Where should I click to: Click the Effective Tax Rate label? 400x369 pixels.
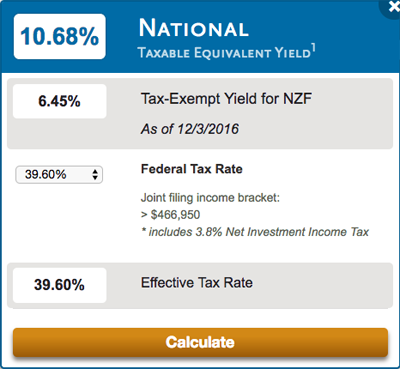197,283
